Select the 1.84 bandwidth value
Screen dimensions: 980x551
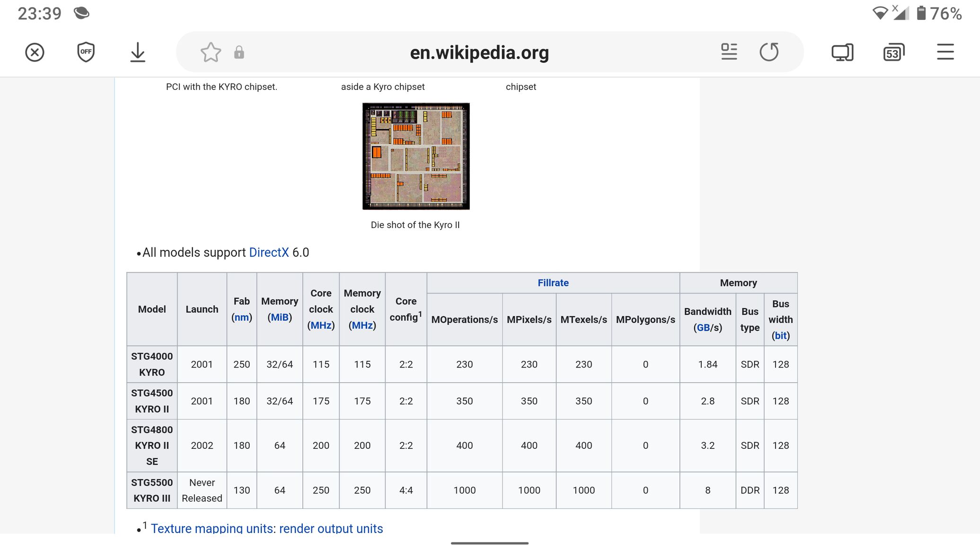coord(708,364)
